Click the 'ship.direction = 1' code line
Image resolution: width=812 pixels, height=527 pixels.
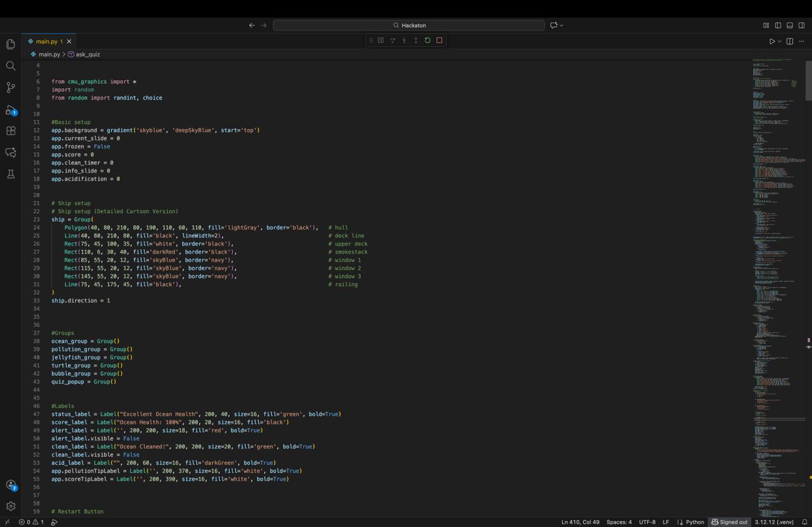(81, 301)
